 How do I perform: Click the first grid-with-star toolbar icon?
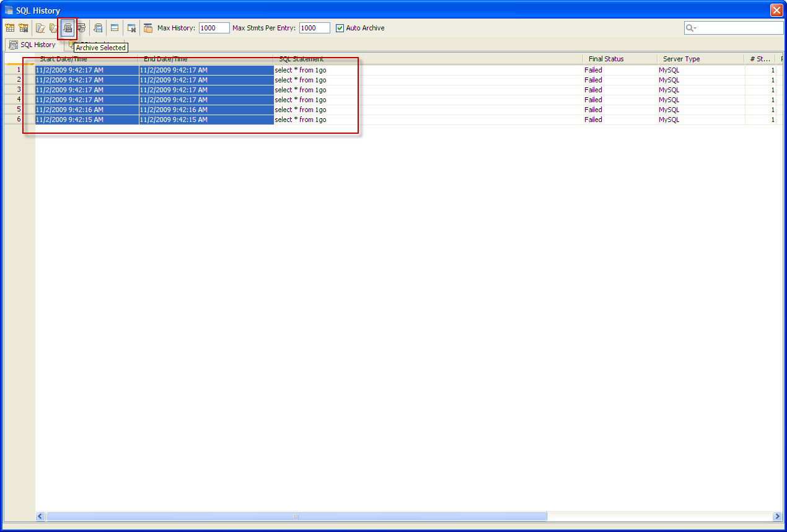(10, 28)
